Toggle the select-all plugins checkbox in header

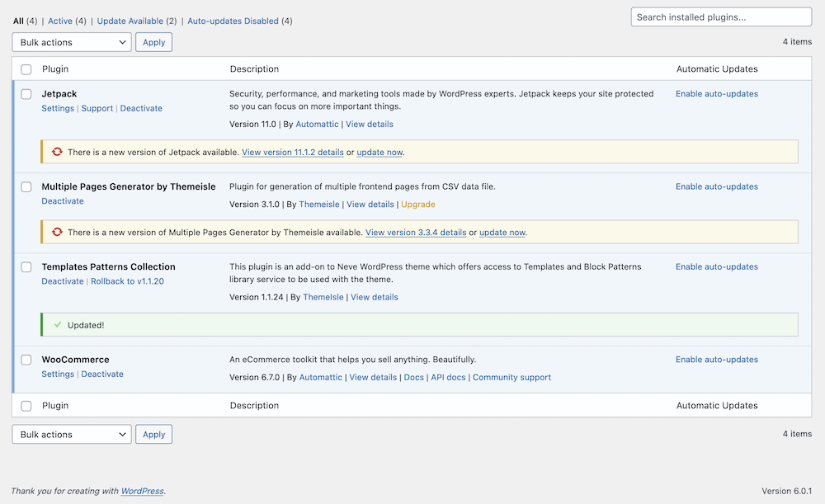click(26, 68)
